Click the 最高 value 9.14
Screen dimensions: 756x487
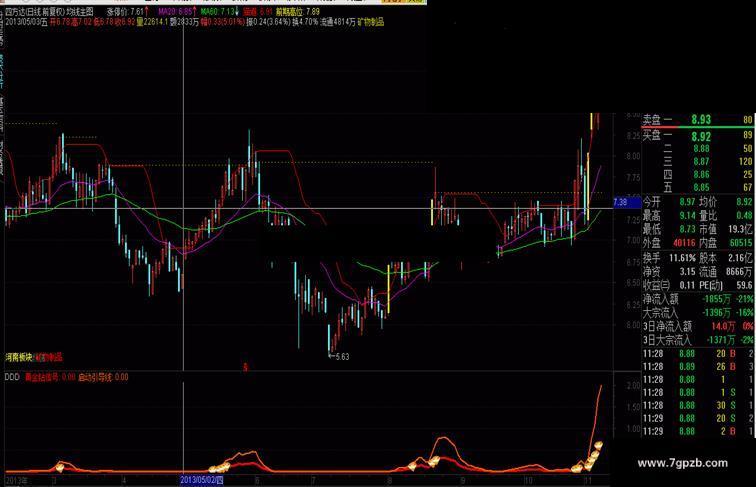[687, 216]
